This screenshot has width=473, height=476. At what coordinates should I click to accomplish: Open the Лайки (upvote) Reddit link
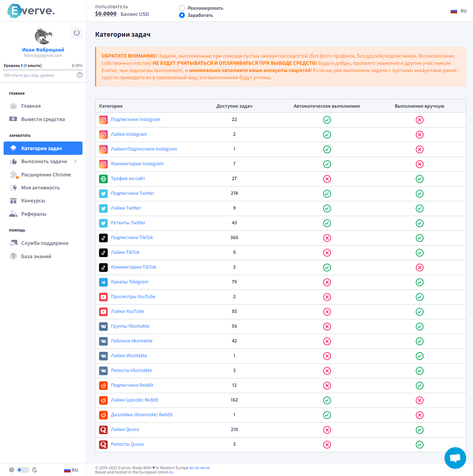[135, 400]
